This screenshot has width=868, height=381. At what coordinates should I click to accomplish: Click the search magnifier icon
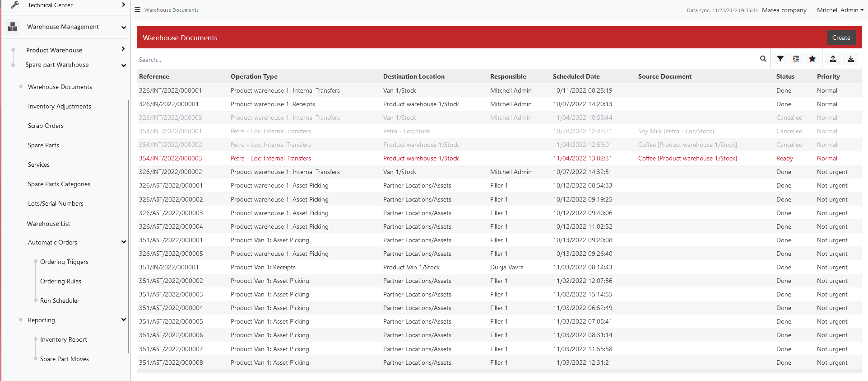point(763,59)
